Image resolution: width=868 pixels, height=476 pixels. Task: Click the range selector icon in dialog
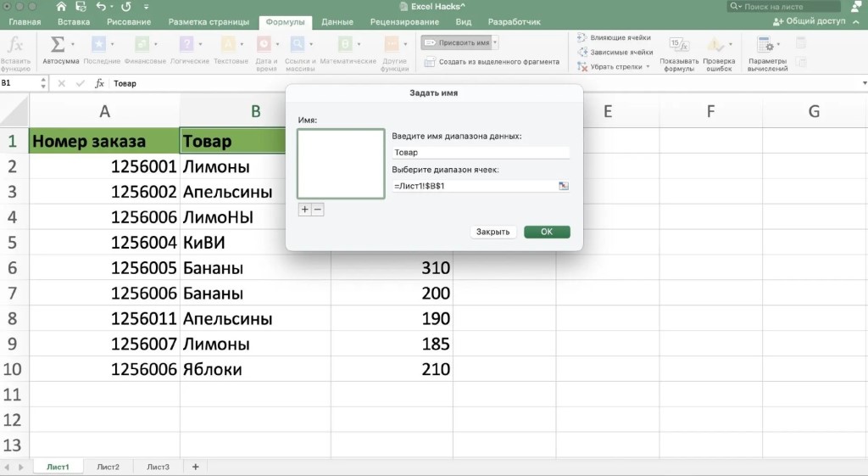tap(564, 186)
